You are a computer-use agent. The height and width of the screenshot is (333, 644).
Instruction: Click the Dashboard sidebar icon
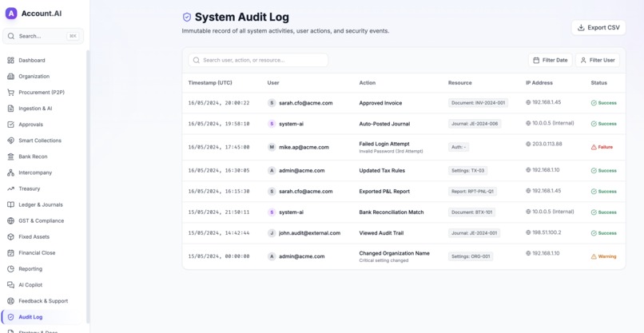pos(10,61)
